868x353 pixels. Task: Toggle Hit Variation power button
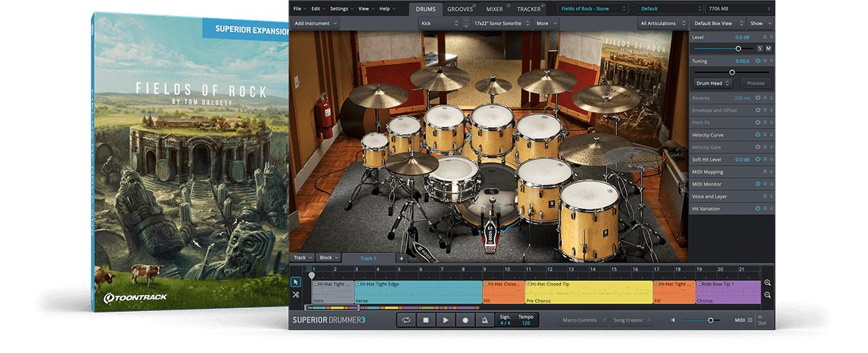[x=757, y=208]
